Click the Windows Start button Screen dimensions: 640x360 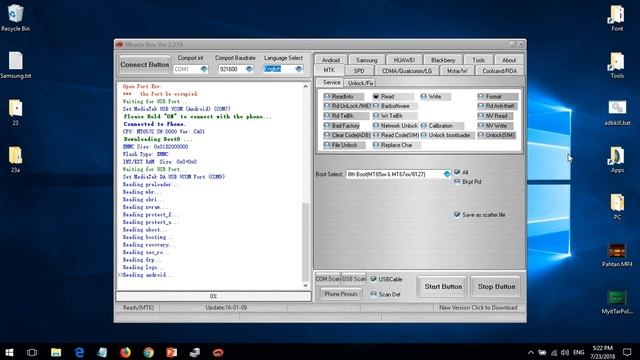(x=9, y=352)
